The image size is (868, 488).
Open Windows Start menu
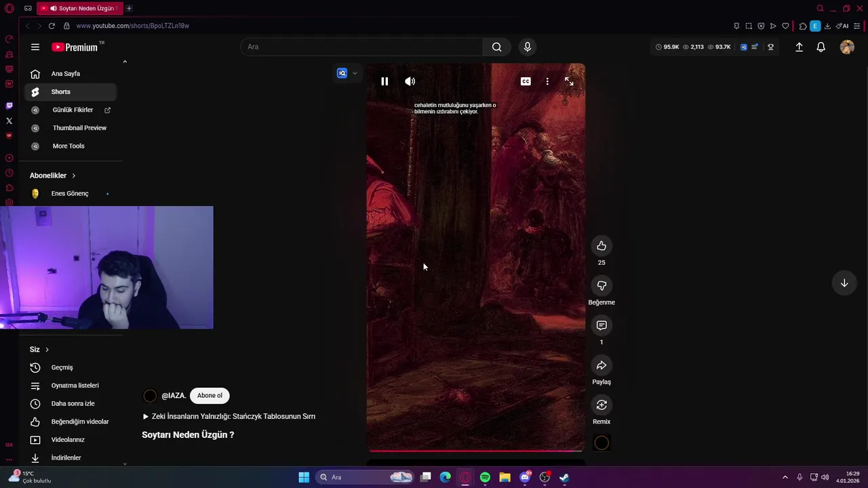click(304, 477)
